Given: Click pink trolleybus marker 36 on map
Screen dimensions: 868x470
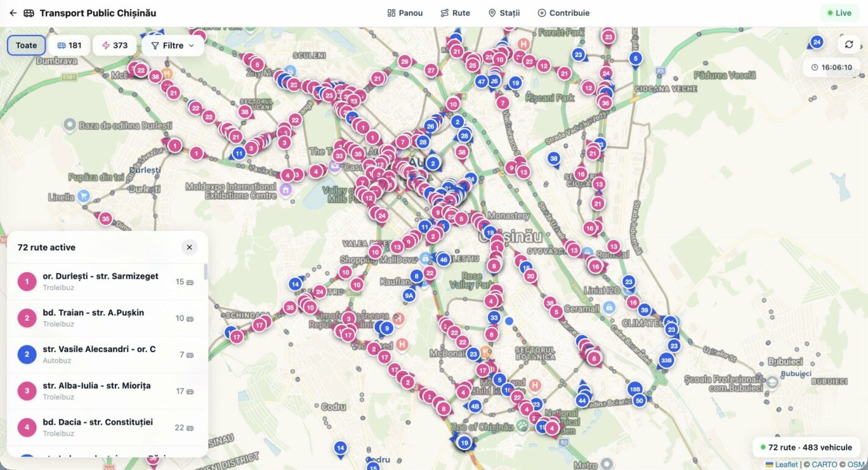Looking at the screenshot, I should (x=605, y=103).
